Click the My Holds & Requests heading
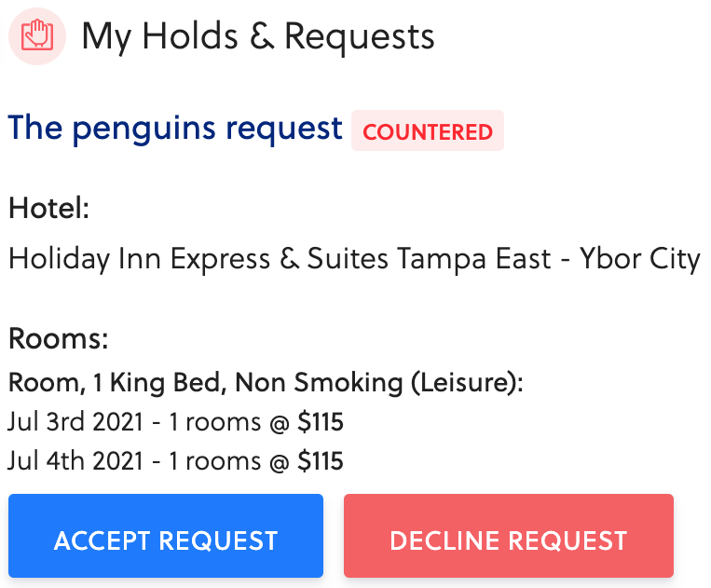711x588 pixels. click(257, 36)
